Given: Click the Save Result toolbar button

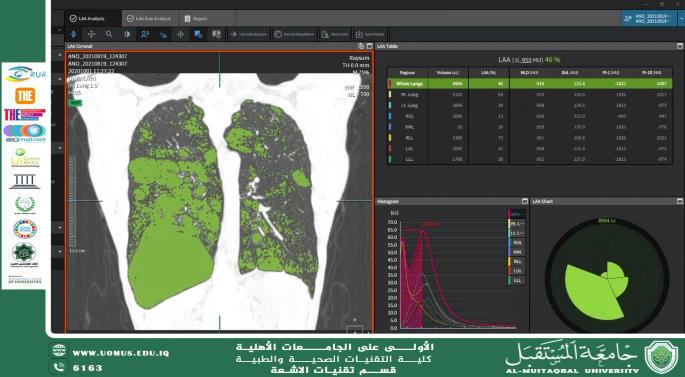Looking at the screenshot, I should pos(370,34).
